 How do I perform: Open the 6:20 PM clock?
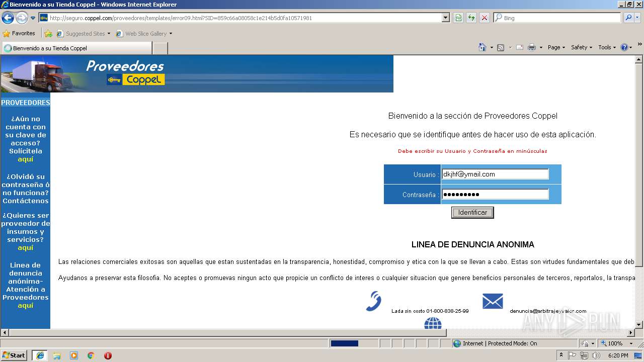(x=618, y=355)
